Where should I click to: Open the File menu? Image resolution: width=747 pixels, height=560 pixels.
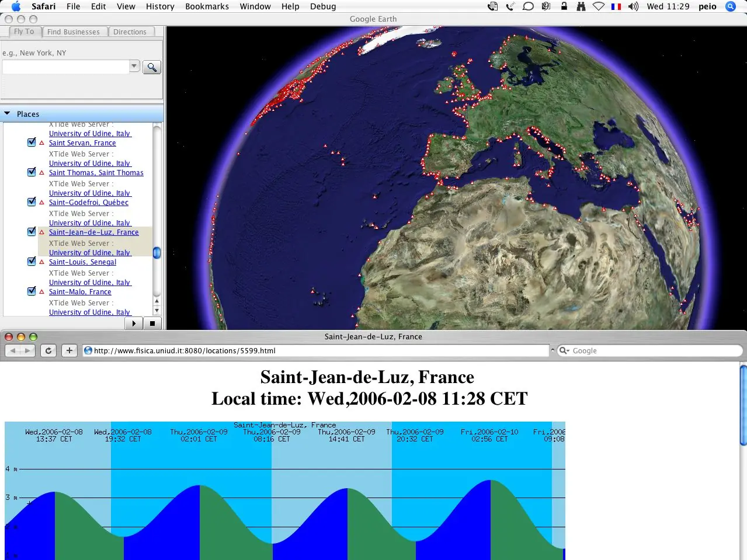click(74, 6)
